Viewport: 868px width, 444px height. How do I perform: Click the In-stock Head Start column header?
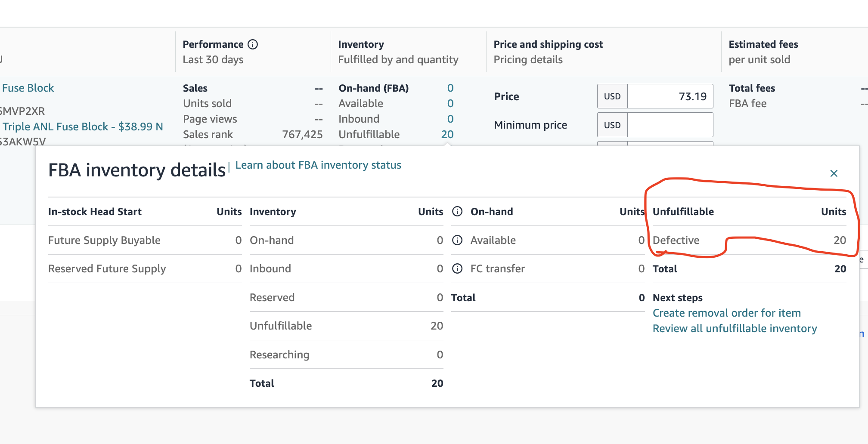pyautogui.click(x=95, y=212)
